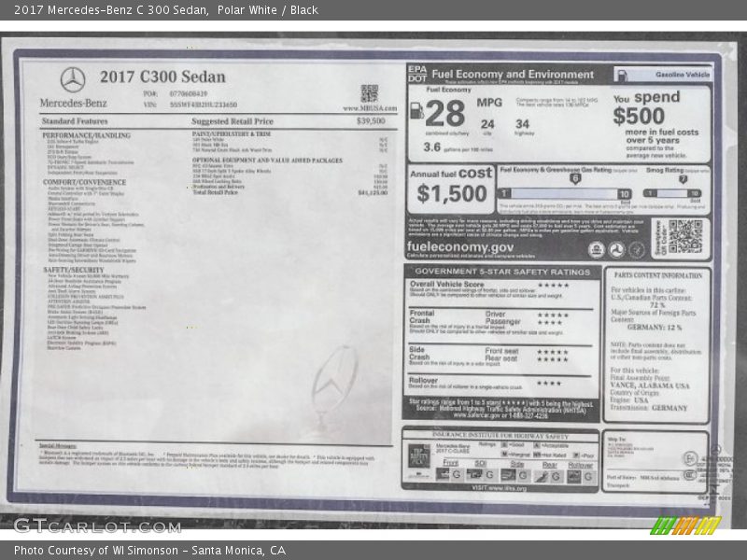Screen dimensions: 747x560
Task: Click the $1,500 annual fuel cost box
Action: (x=452, y=188)
